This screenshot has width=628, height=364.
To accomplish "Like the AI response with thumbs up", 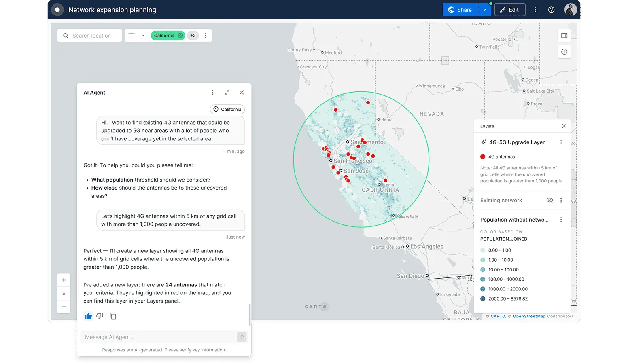I will [x=88, y=316].
